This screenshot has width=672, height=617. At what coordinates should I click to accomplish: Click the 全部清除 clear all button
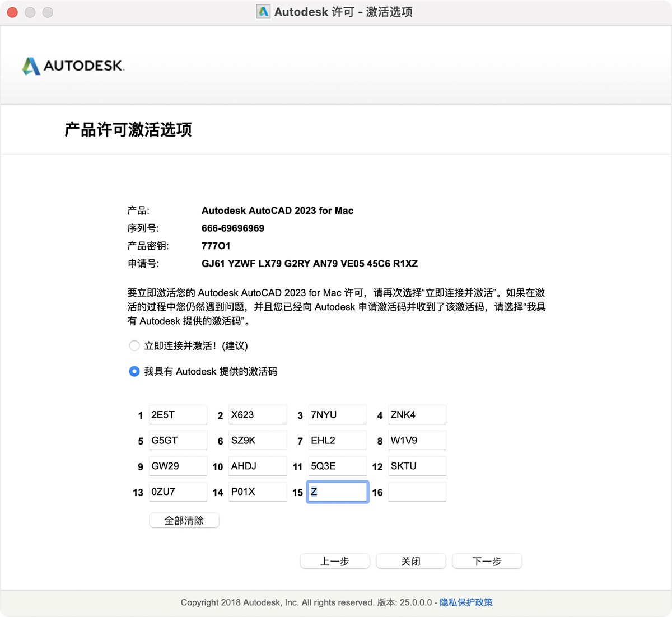(184, 521)
